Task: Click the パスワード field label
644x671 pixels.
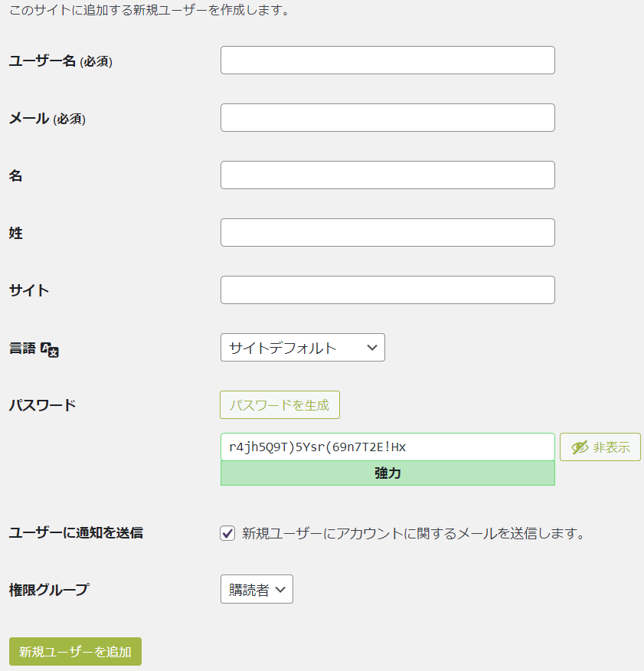Action: (42, 405)
